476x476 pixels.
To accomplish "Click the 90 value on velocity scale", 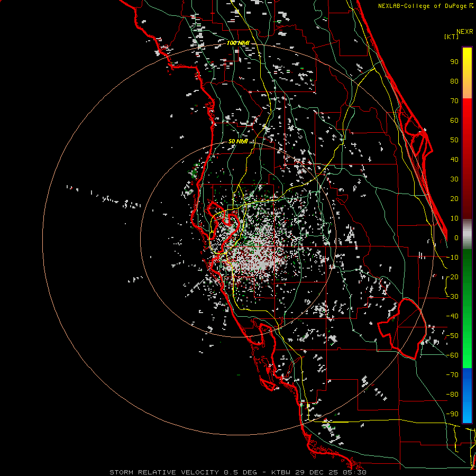I will tap(454, 62).
